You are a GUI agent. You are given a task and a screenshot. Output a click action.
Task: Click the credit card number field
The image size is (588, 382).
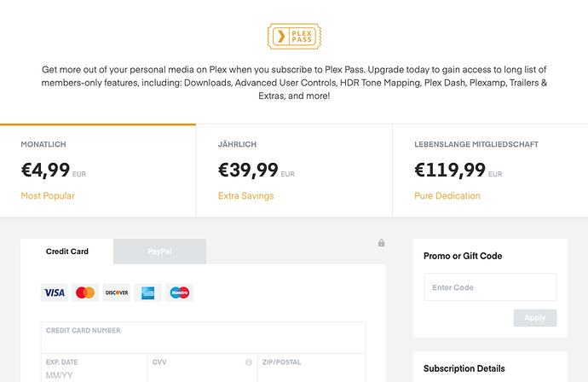coord(203,339)
